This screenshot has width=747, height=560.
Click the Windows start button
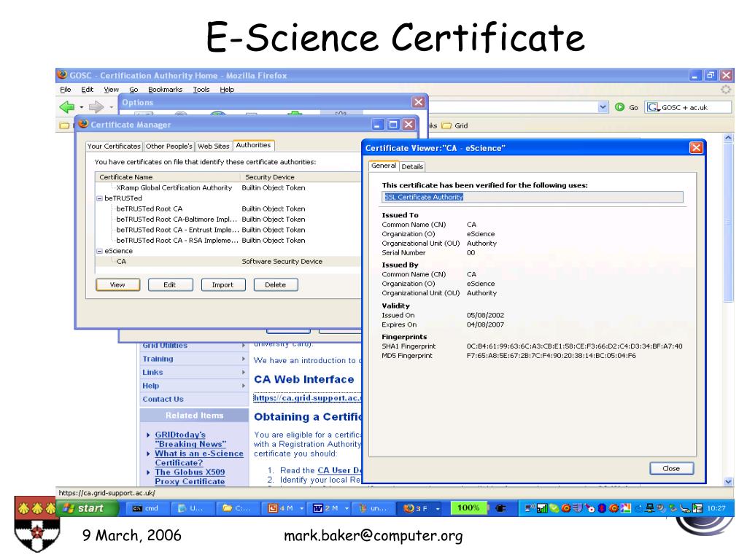(88, 508)
